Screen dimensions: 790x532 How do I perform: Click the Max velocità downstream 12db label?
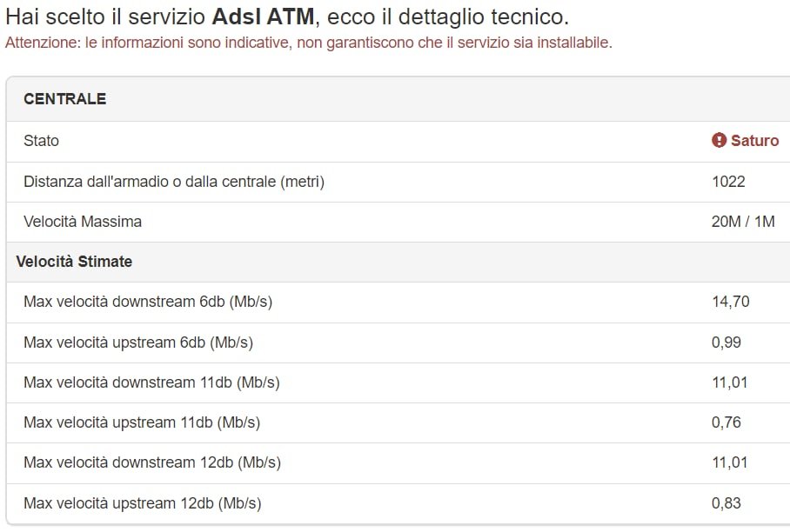point(152,462)
